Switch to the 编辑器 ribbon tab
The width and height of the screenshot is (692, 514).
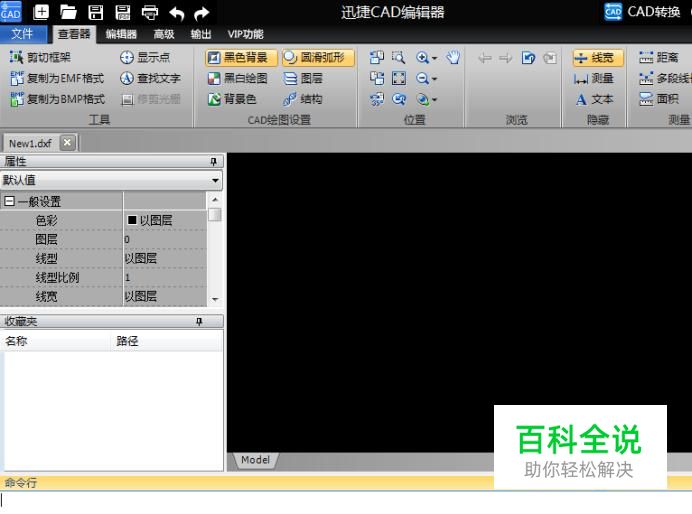121,34
